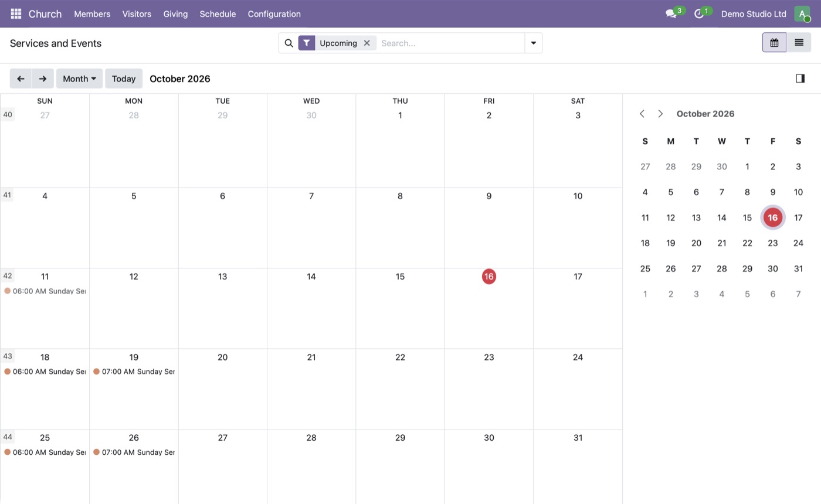Click the main calendar October 2026 title

tap(180, 79)
